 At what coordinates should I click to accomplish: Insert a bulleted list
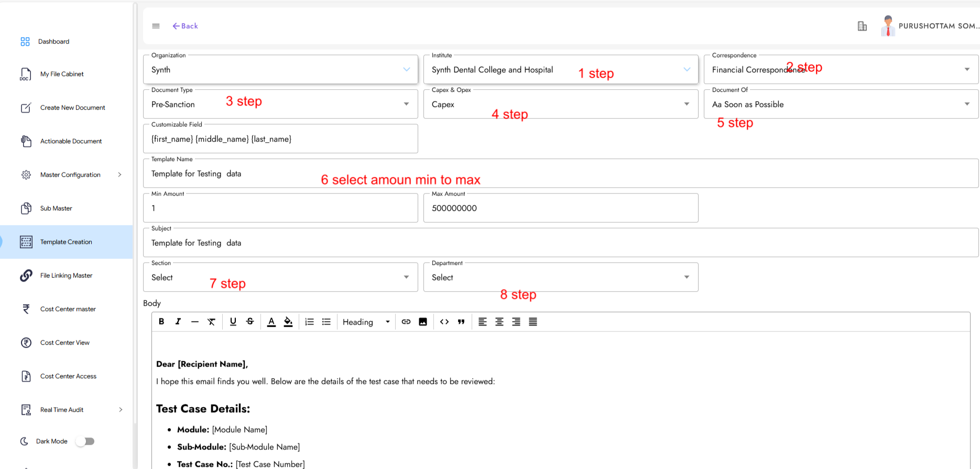click(326, 322)
